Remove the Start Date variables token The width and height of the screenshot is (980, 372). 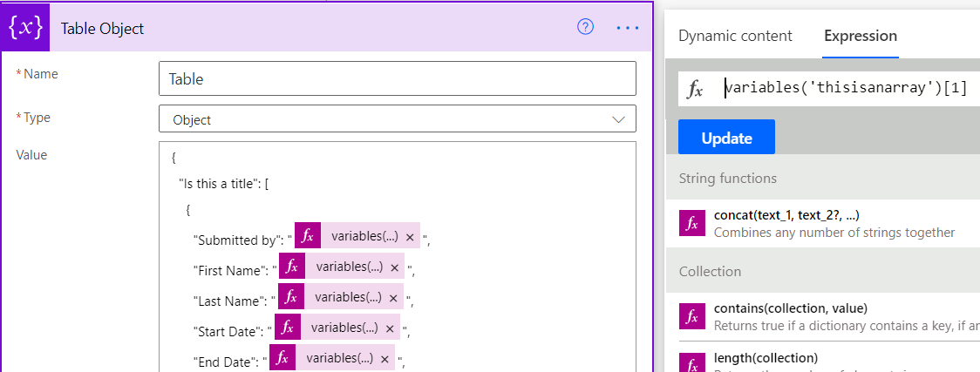390,328
